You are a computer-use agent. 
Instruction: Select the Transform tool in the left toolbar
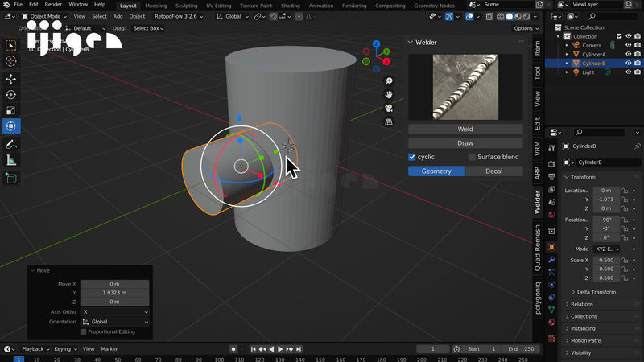[x=11, y=126]
